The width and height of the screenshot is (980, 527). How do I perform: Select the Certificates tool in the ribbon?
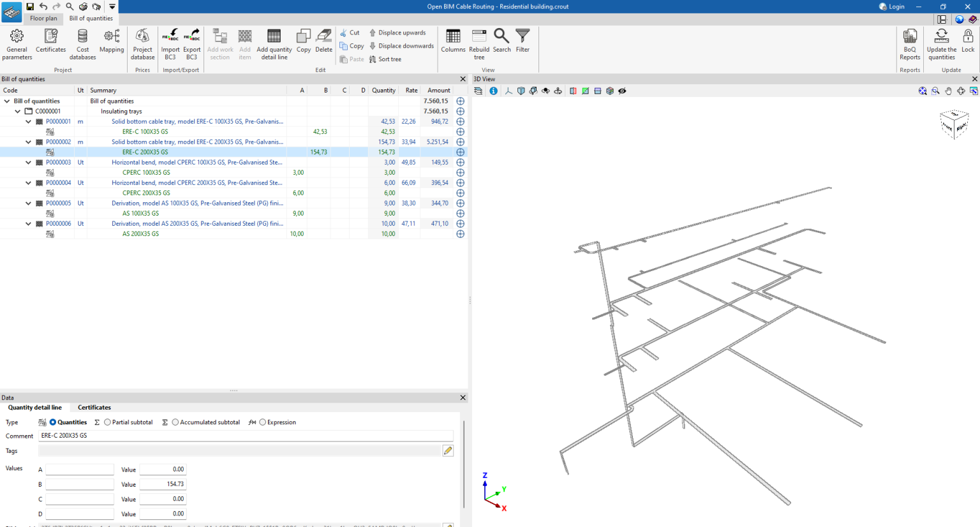point(50,43)
